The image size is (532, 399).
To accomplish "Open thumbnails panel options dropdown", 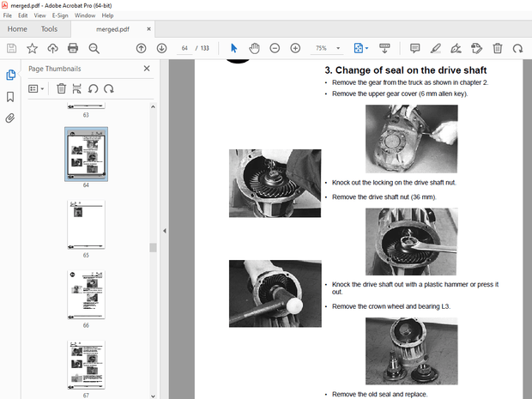I will pyautogui.click(x=36, y=89).
